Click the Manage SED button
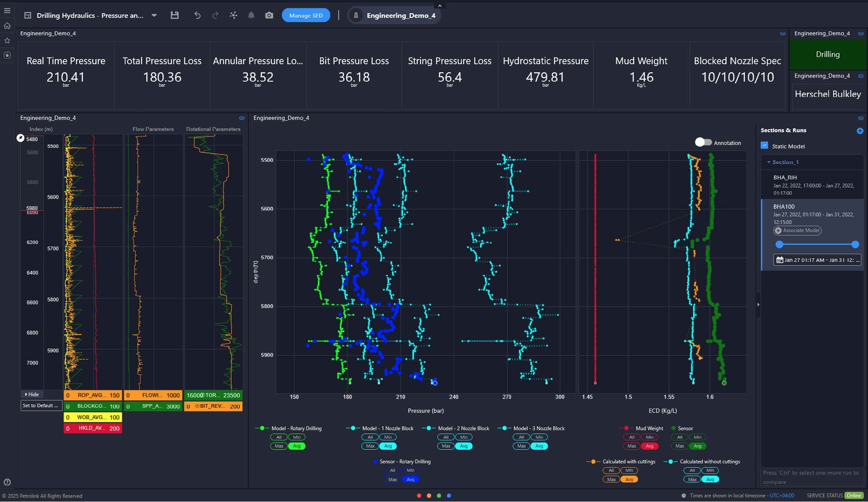This screenshot has width=868, height=502. [x=306, y=15]
